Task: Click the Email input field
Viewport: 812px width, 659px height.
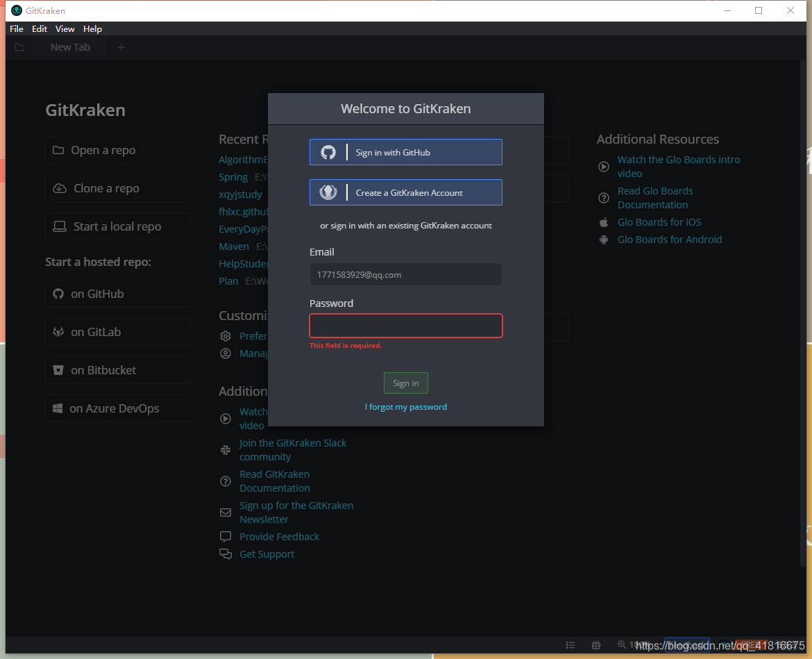Action: coord(405,274)
